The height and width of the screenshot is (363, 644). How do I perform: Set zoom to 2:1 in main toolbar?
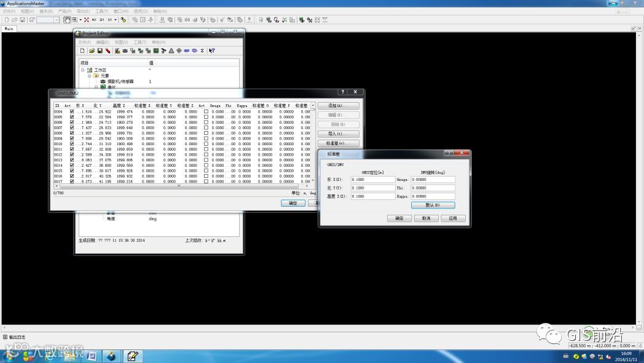tap(102, 20)
